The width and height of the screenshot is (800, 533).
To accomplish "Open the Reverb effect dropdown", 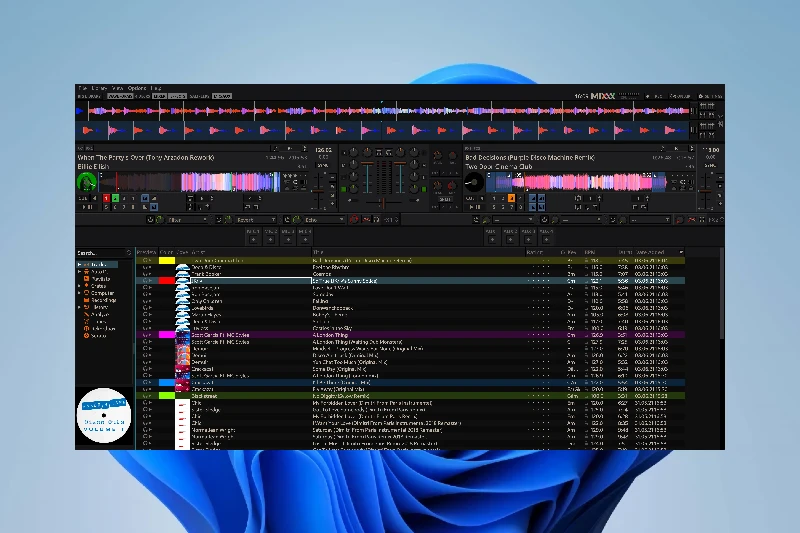I will point(254,220).
